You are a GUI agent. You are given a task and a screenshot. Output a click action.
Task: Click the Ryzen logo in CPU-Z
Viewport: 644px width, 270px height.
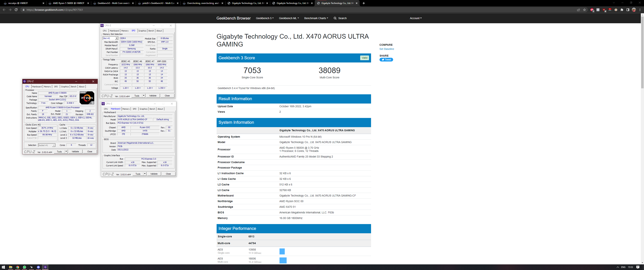point(87,98)
